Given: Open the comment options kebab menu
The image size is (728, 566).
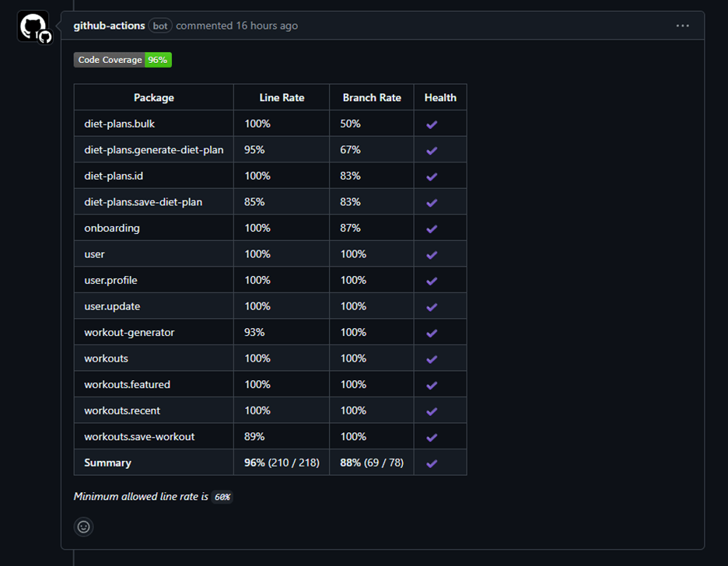Looking at the screenshot, I should [682, 26].
